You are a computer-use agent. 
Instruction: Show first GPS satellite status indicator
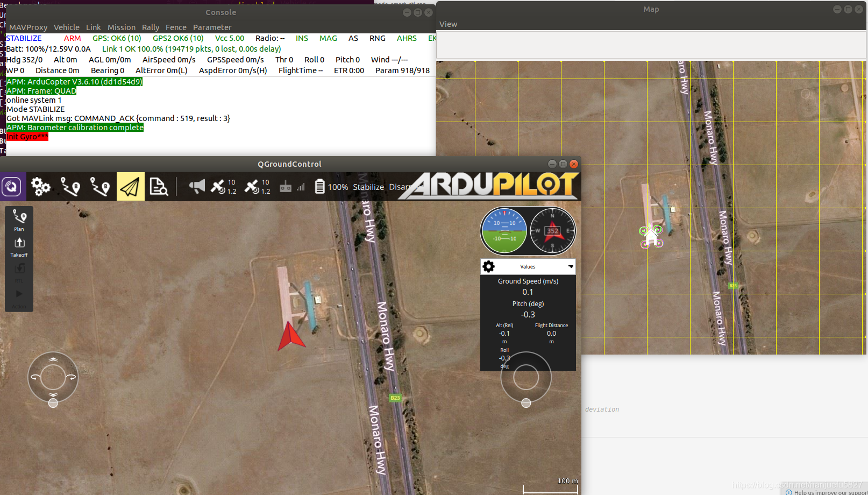[x=223, y=187]
